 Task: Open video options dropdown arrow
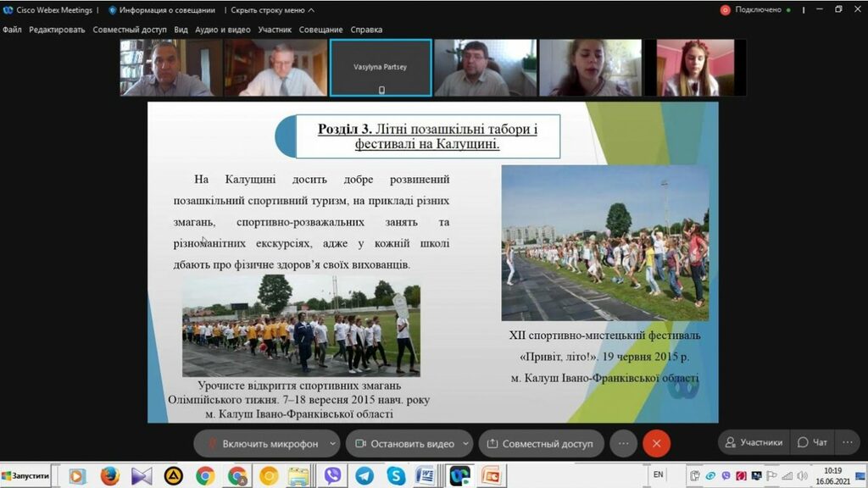[466, 443]
